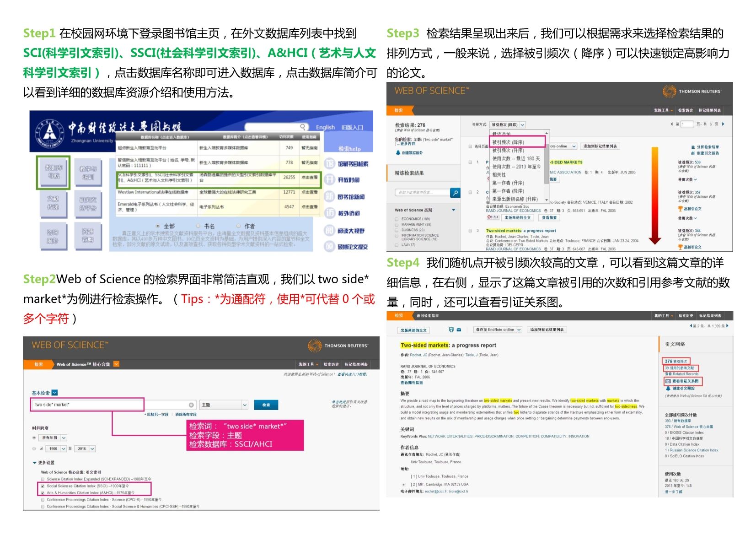Collapse the 更多设置 section
This screenshot has height=535, width=756.
[x=35, y=463]
